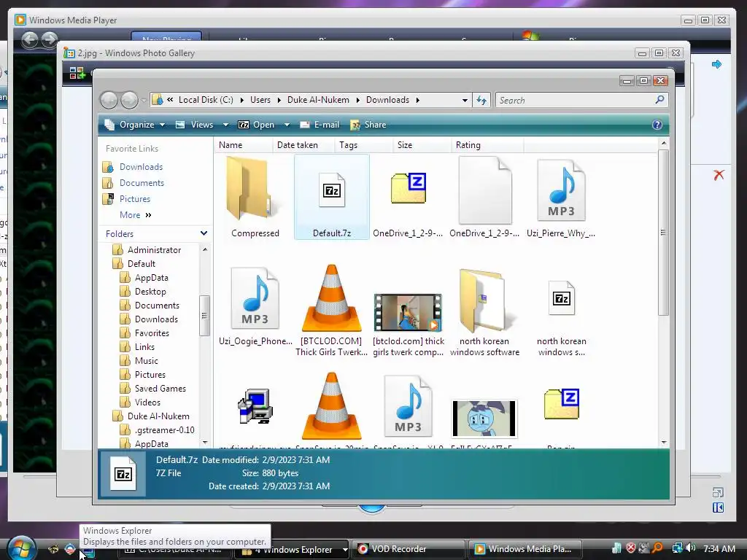This screenshot has height=560, width=747.
Task: Select the MP3 file in the third row
Action: [408, 406]
